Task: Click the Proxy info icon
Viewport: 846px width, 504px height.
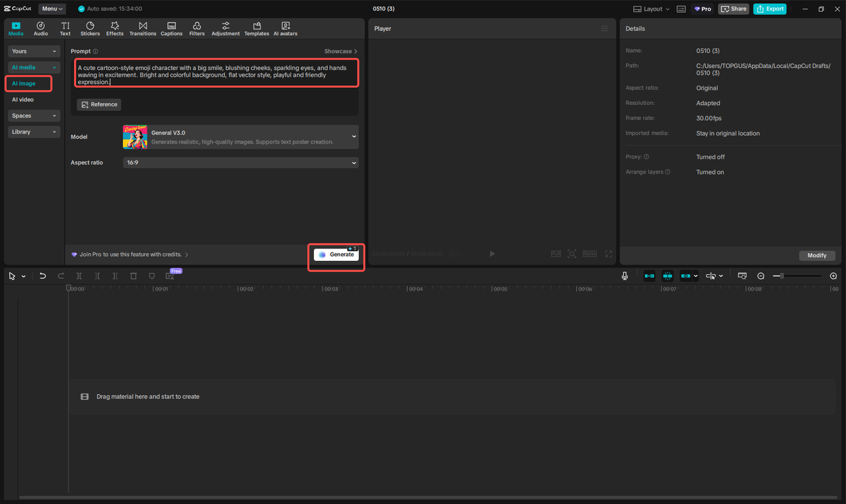Action: tap(646, 157)
